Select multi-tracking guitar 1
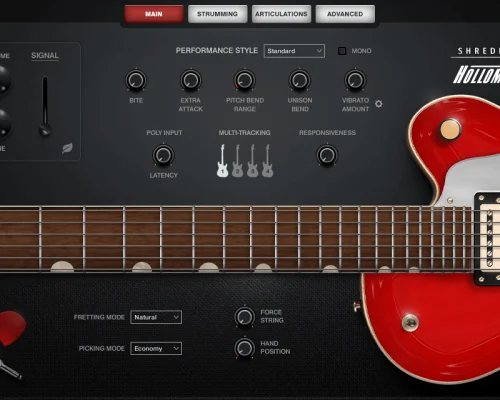The width and height of the screenshot is (500, 400). tap(223, 160)
